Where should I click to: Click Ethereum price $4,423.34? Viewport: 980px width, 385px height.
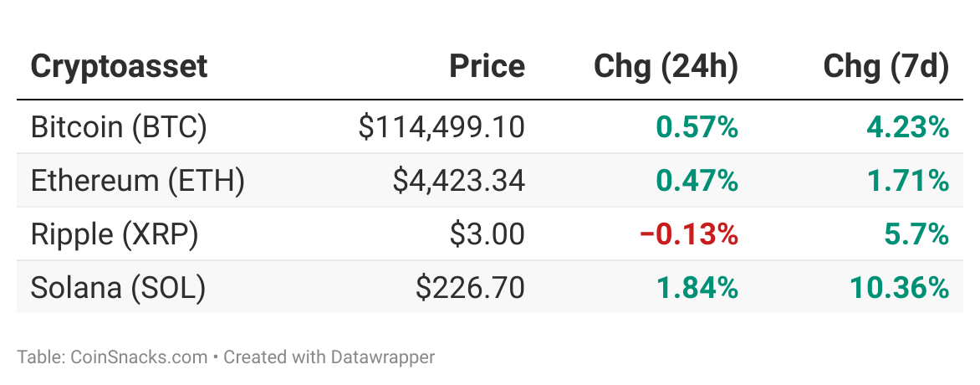pyautogui.click(x=459, y=180)
